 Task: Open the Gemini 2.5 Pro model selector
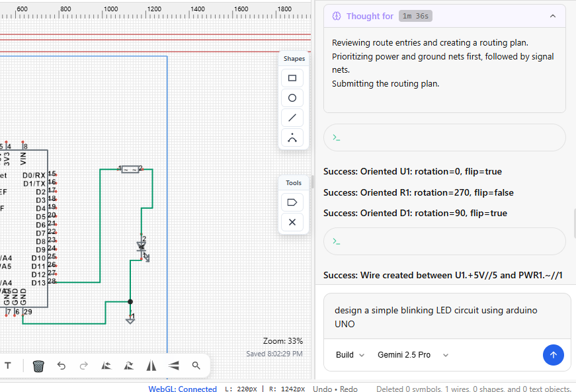[411, 354]
